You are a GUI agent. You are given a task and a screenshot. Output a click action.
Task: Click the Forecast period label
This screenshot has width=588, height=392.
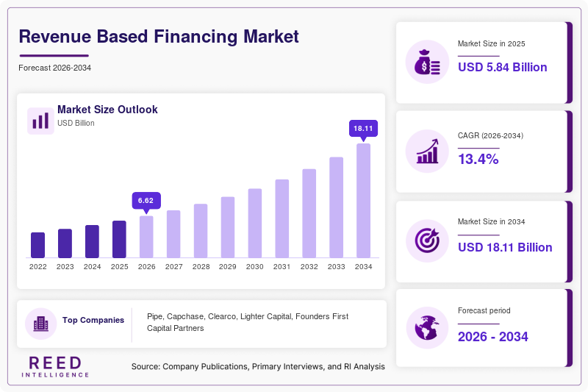484,310
